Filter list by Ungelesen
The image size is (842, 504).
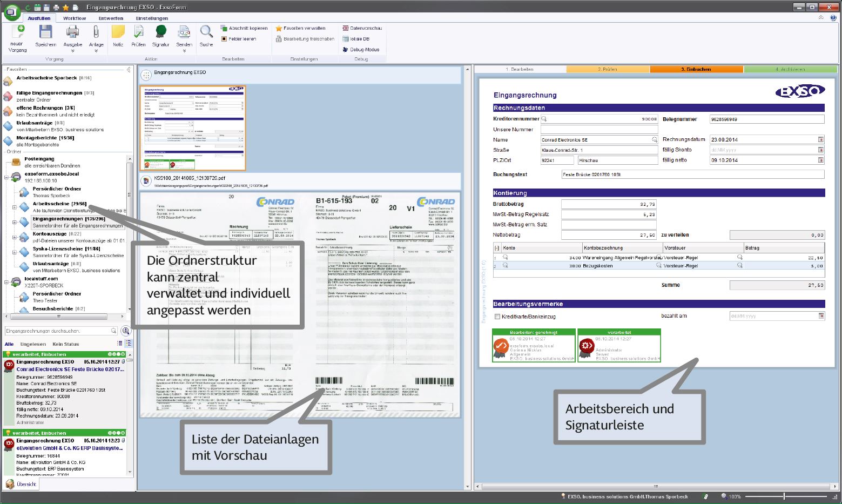click(33, 344)
